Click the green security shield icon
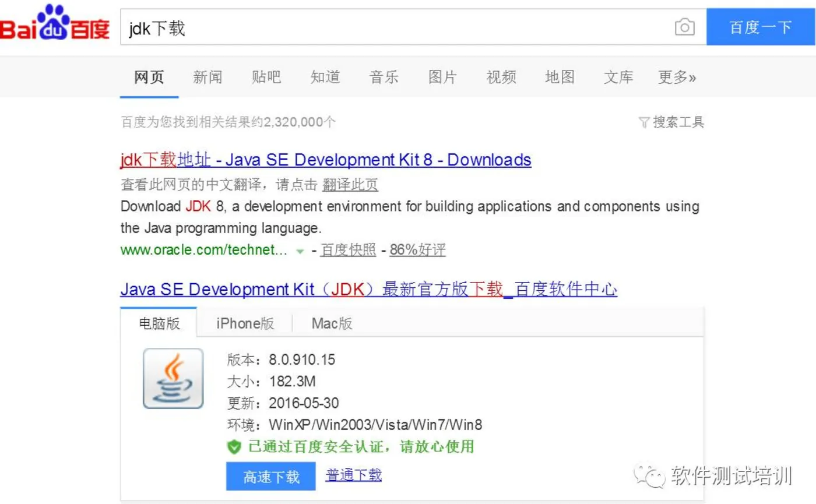Viewport: 816px width, 504px height. click(234, 447)
